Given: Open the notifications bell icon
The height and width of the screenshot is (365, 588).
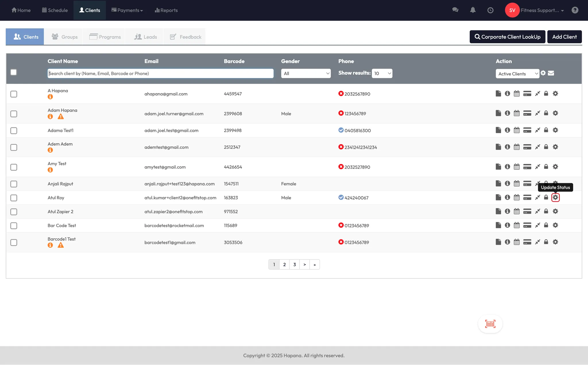Looking at the screenshot, I should (473, 10).
